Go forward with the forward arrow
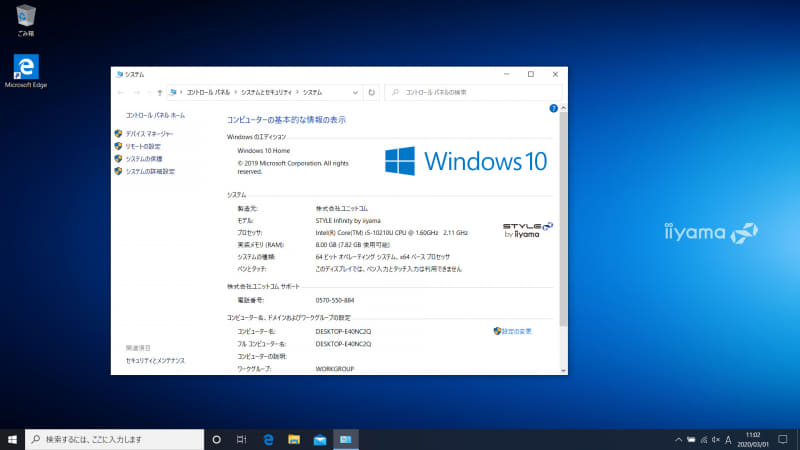Image resolution: width=800 pixels, height=450 pixels. click(137, 92)
